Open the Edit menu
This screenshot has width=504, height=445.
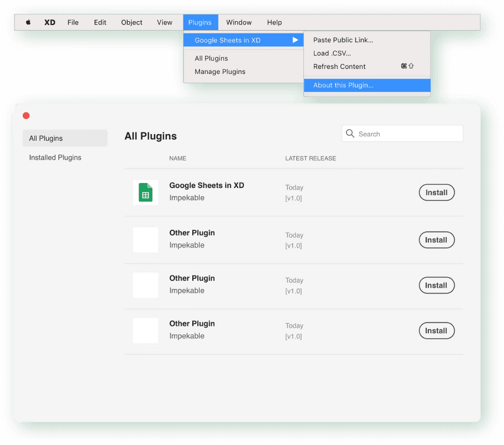[100, 22]
